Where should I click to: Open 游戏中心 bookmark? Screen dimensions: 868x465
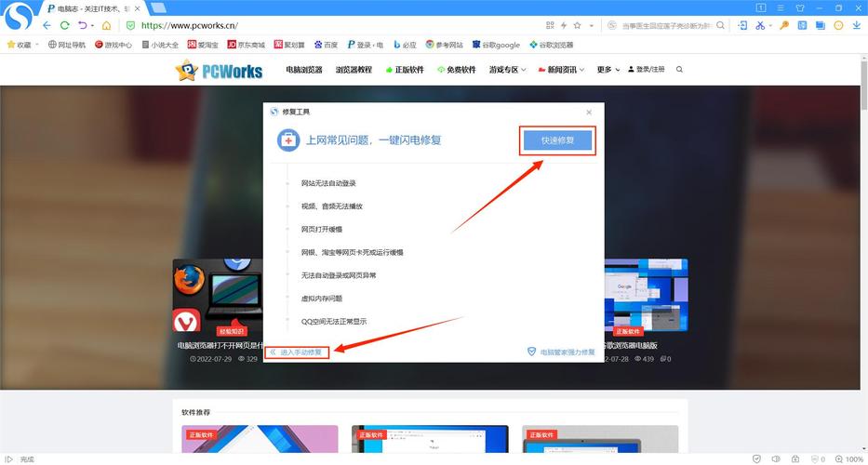click(114, 45)
